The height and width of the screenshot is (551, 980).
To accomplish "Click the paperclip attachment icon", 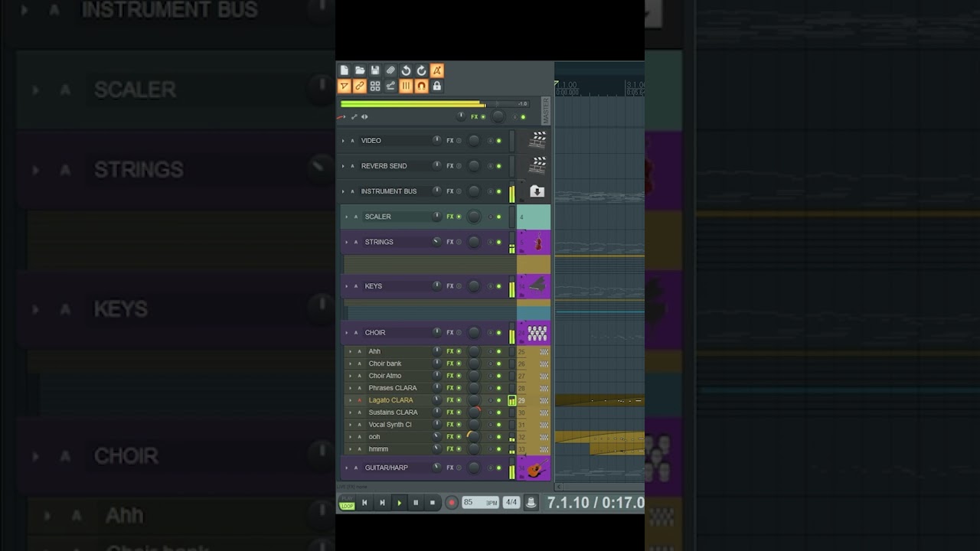I will pyautogui.click(x=390, y=70).
